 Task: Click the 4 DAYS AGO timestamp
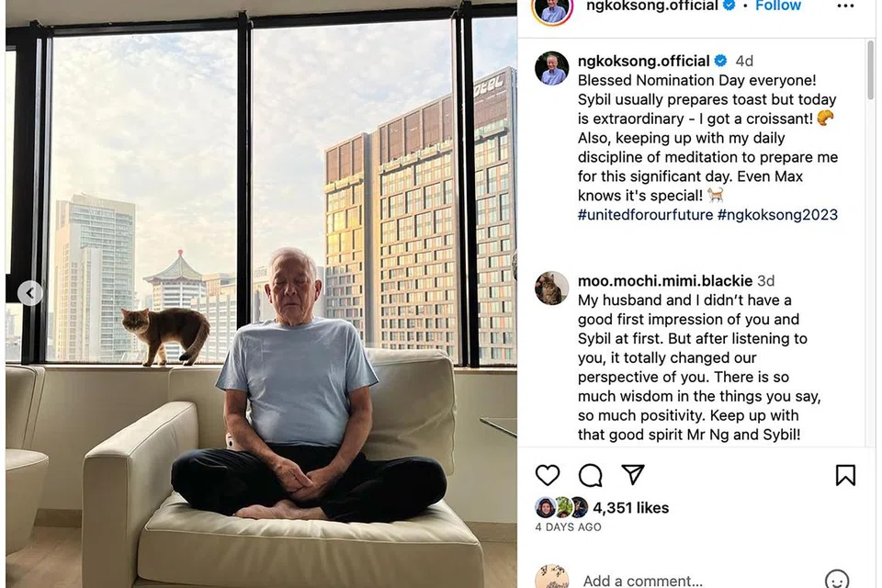click(568, 527)
